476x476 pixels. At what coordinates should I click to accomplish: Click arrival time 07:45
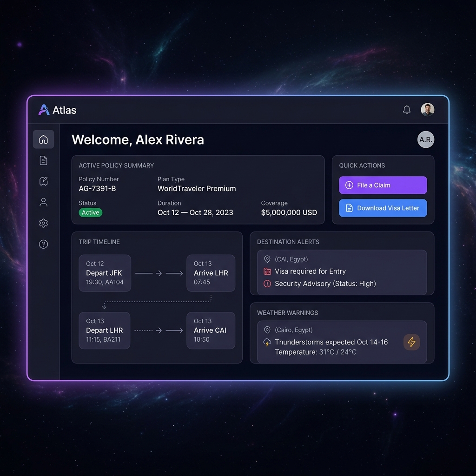[202, 282]
